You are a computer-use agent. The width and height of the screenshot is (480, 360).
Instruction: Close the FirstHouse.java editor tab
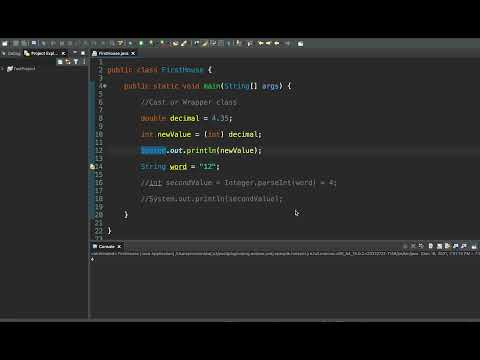click(x=133, y=53)
